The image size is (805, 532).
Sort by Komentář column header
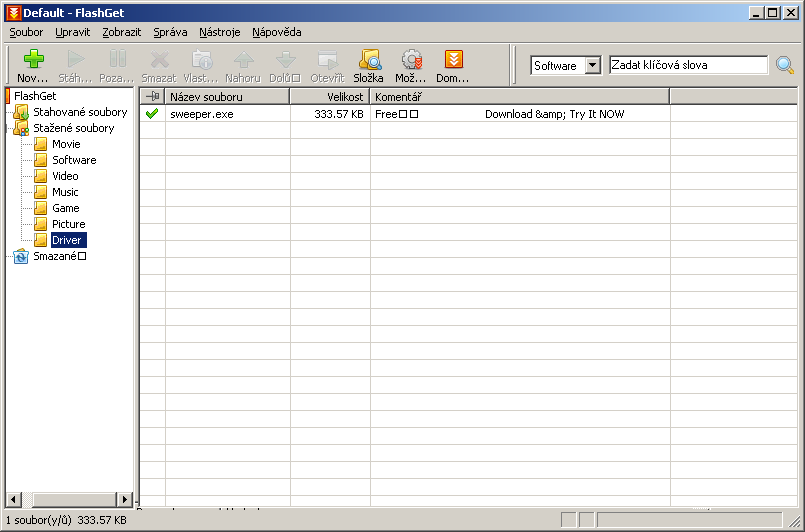click(x=520, y=97)
